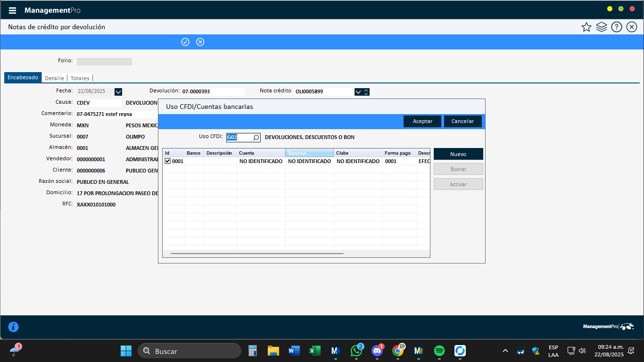Open Discord from the taskbar
Viewport: 644px width, 362px height.
(x=377, y=351)
